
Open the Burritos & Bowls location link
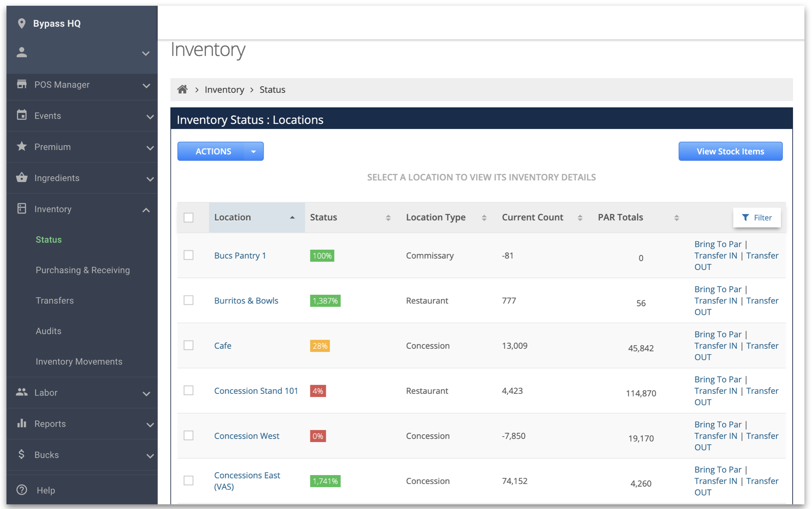(x=246, y=300)
